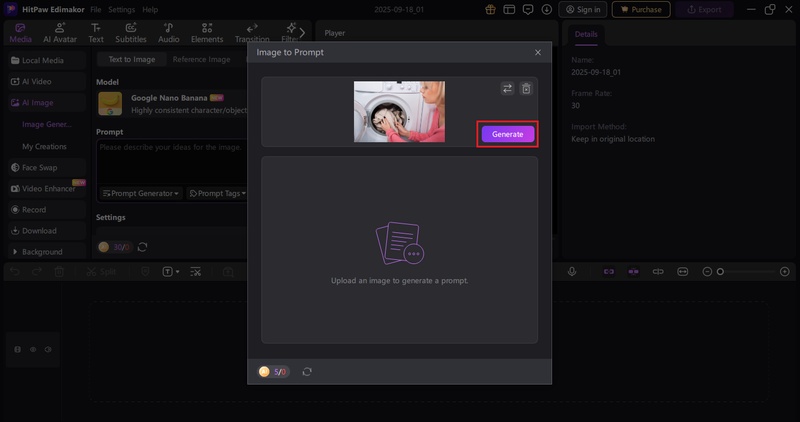This screenshot has width=800, height=422.
Task: Select Video Enhancer in the sidebar
Action: (47, 189)
